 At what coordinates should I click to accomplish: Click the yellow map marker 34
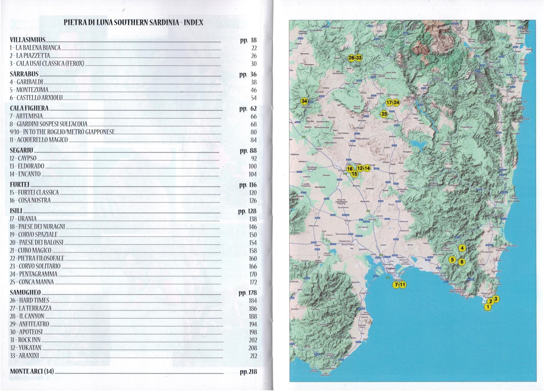pos(304,101)
